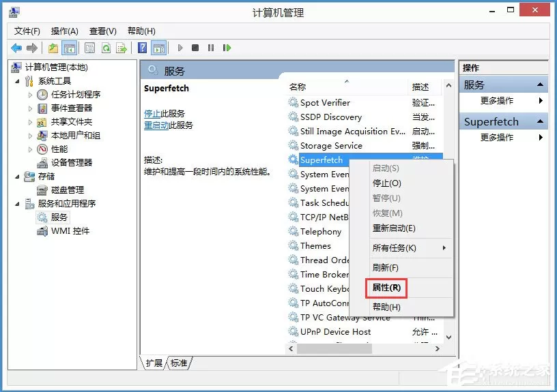Click the Restart Service toolbar icon
557x392 pixels.
227,48
